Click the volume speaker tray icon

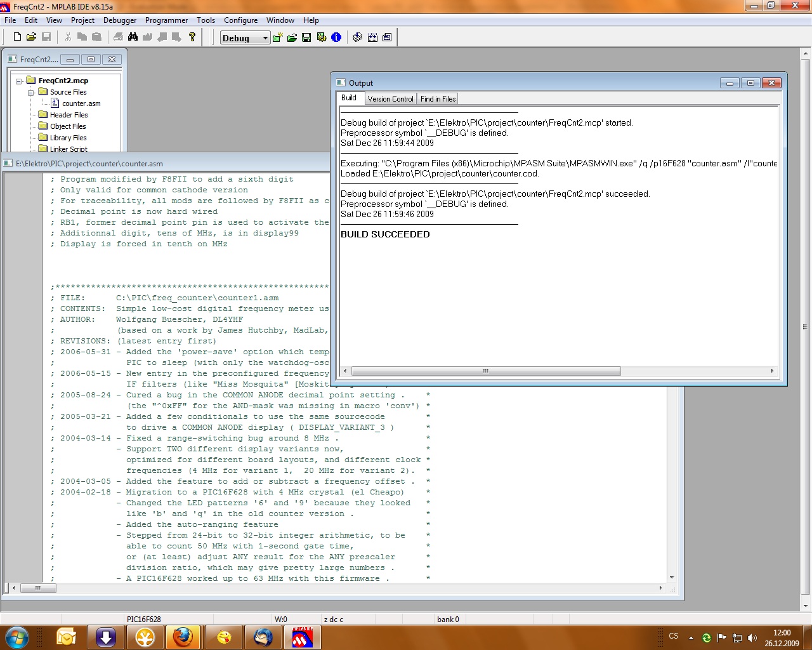point(752,638)
